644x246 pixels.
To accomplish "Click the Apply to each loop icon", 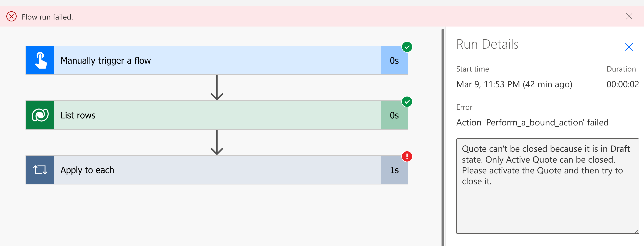I will point(40,170).
